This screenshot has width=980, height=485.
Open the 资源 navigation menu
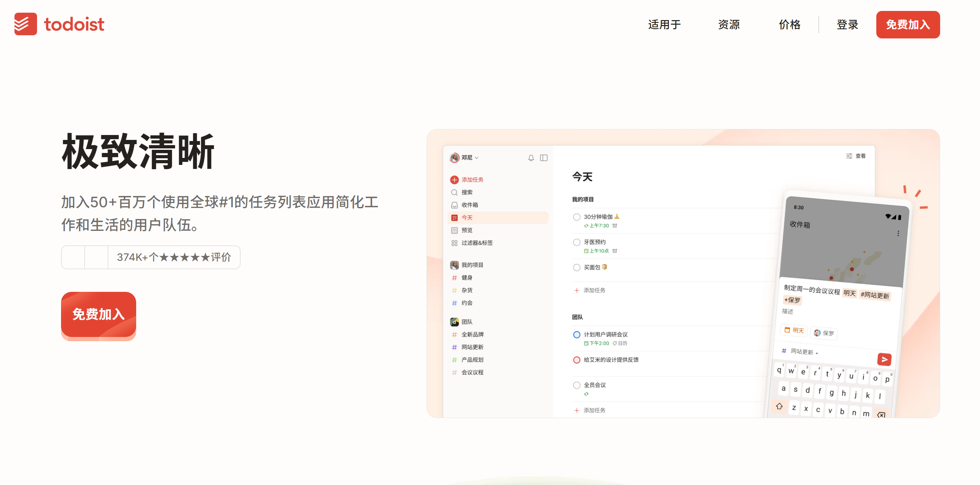click(x=728, y=24)
